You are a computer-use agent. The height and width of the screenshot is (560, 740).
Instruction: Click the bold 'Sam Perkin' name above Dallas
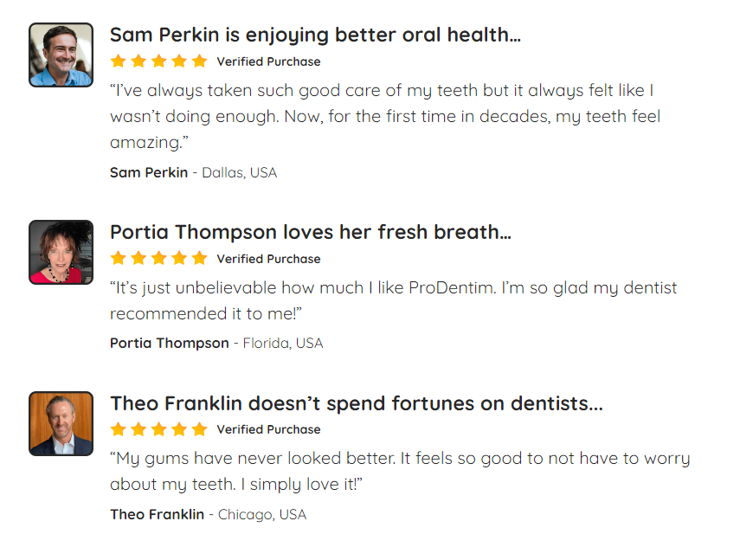click(149, 172)
